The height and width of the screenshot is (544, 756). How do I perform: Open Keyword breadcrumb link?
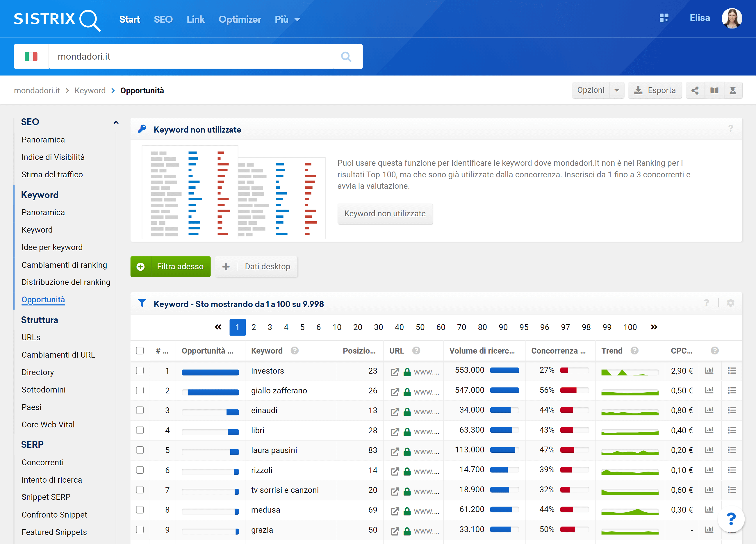point(90,91)
